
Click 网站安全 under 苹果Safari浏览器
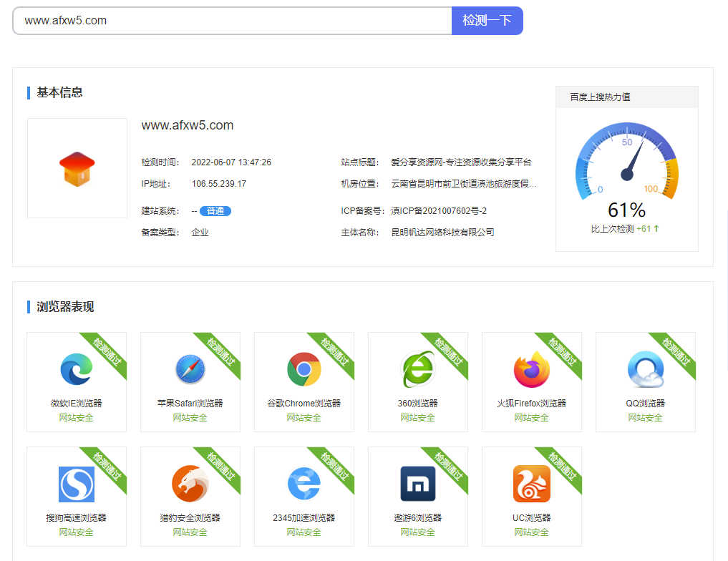(190, 418)
